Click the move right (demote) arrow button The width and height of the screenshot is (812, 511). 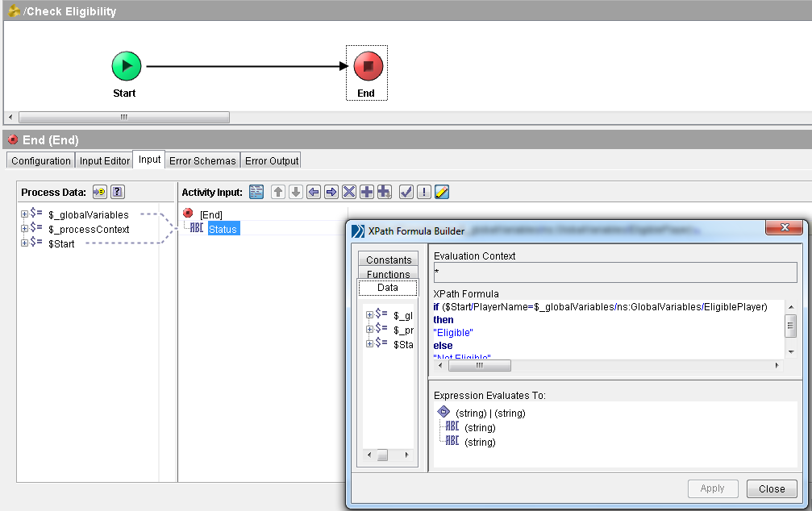point(331,192)
